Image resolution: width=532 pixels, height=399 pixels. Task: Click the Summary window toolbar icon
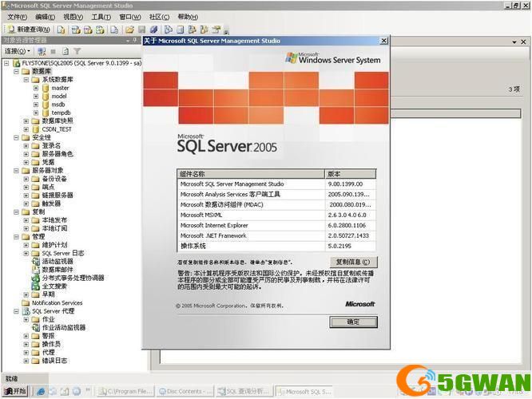[181, 30]
